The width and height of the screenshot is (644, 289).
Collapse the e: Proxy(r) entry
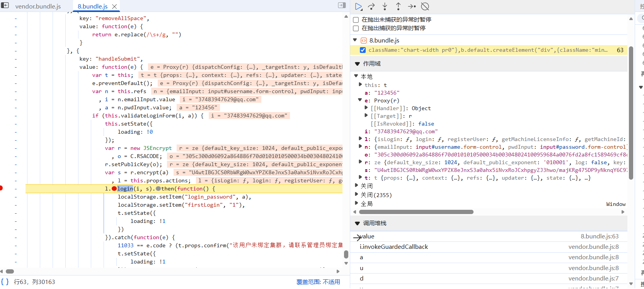[x=360, y=100]
